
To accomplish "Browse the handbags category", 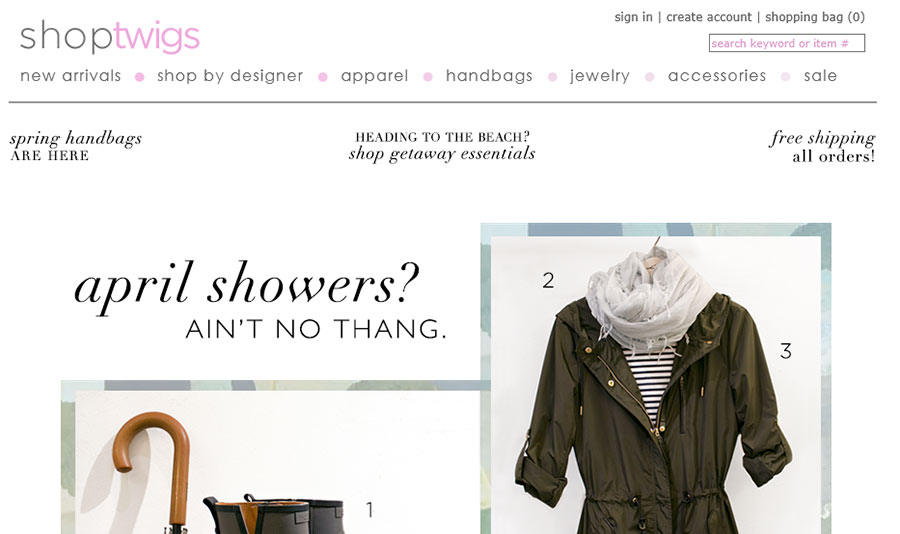I will (489, 76).
